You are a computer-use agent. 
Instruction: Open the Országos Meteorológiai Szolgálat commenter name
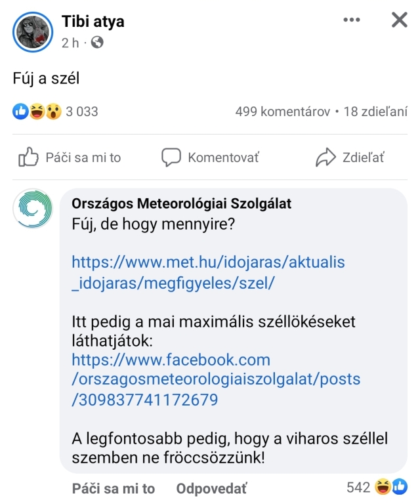[x=181, y=203]
